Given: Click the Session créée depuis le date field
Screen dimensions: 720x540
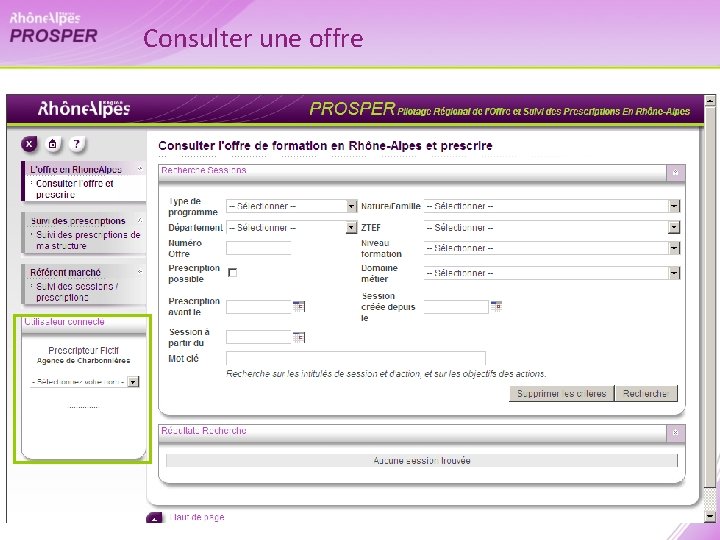Looking at the screenshot, I should pos(456,307).
